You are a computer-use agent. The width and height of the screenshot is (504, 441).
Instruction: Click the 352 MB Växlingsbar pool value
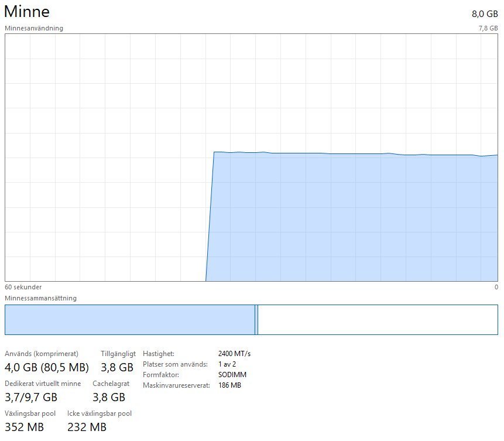tap(24, 427)
